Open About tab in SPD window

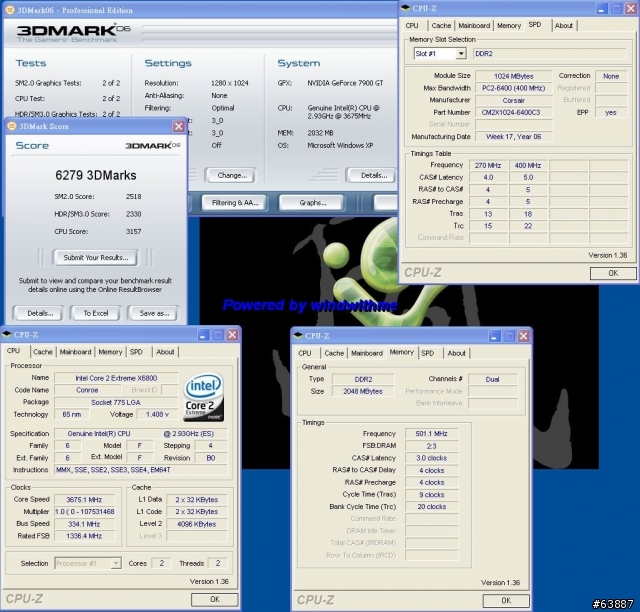(564, 26)
